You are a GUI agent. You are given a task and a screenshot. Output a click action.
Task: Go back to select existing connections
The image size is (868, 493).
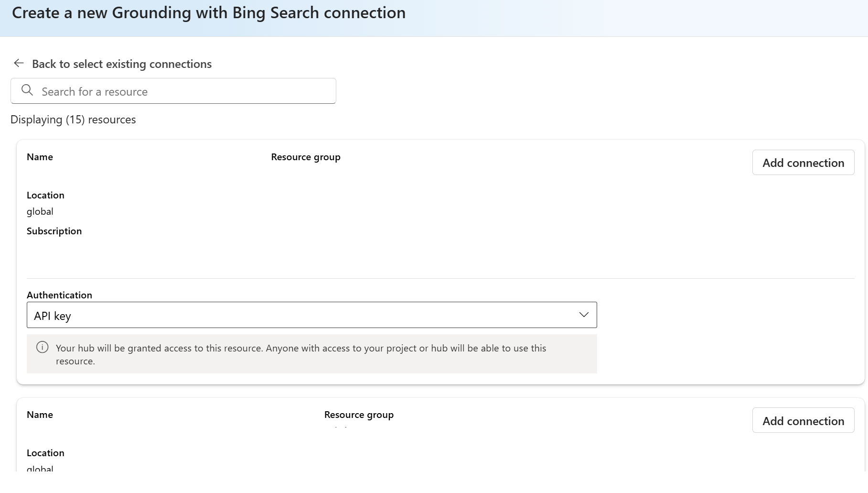(121, 64)
